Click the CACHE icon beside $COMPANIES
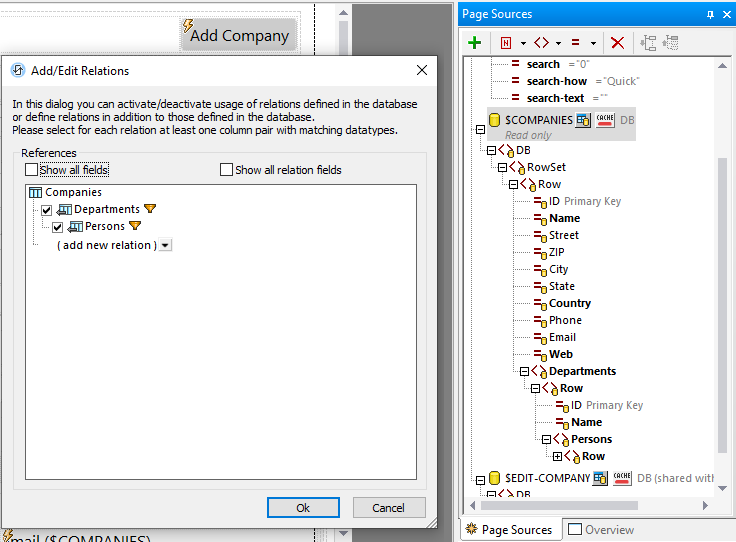 pos(605,120)
